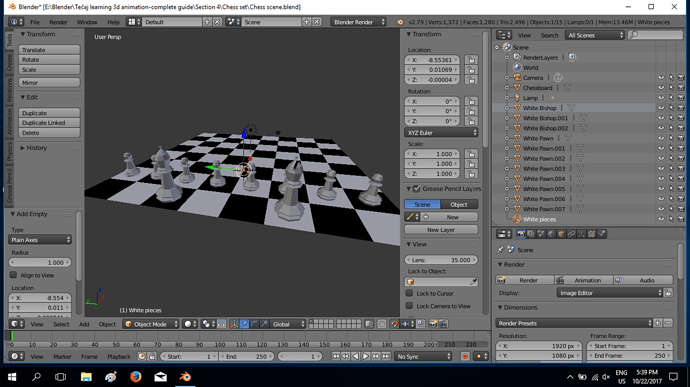Open the Global orientation dropdown
Screen dimensions: 690x387
[x=288, y=324]
